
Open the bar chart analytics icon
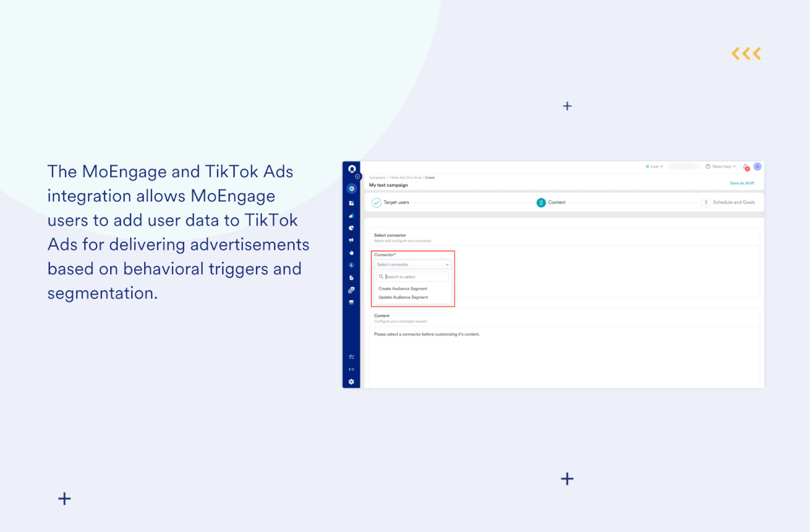click(x=352, y=216)
